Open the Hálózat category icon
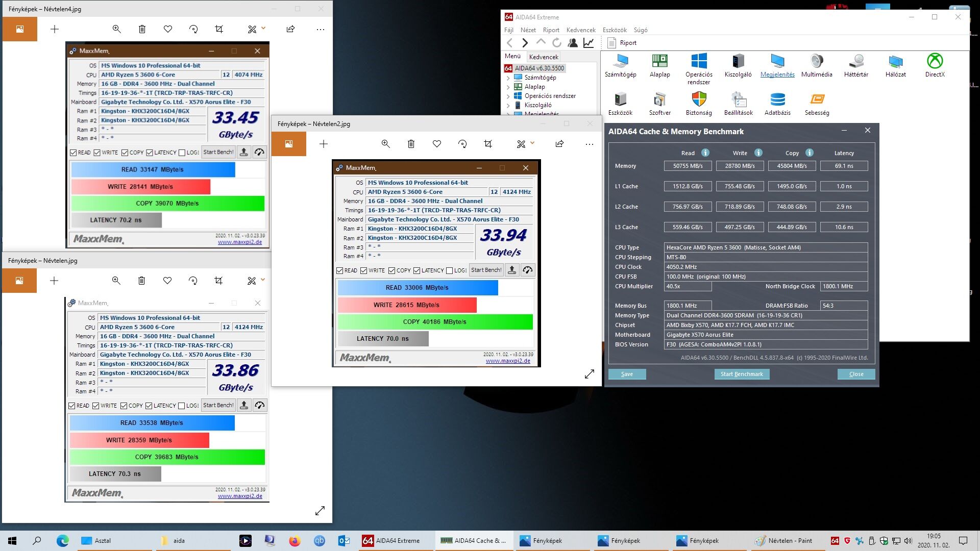Image resolution: width=980 pixels, height=551 pixels. 895,65
